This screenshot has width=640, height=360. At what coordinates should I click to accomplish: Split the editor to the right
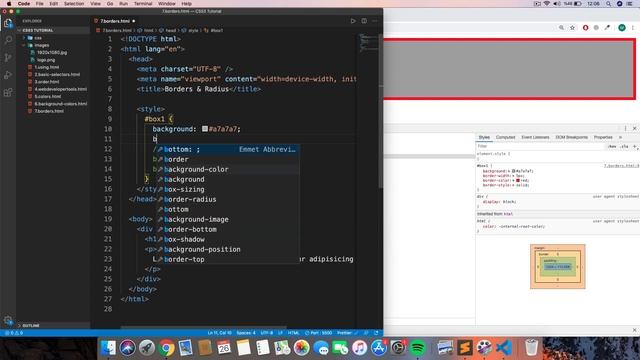point(364,21)
